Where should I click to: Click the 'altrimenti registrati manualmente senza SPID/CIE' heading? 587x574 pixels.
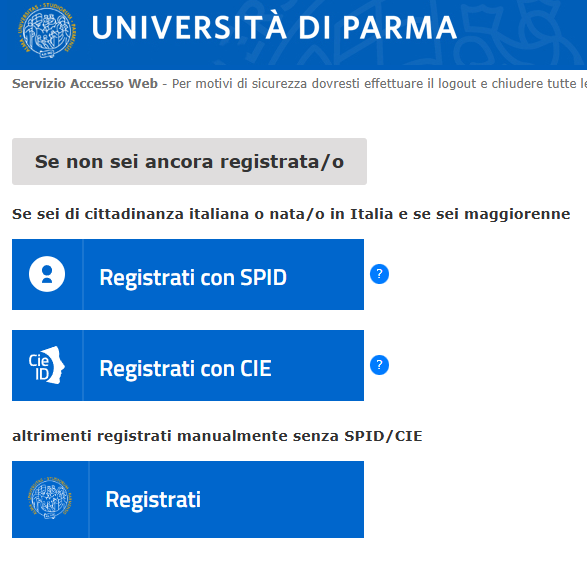tap(217, 436)
